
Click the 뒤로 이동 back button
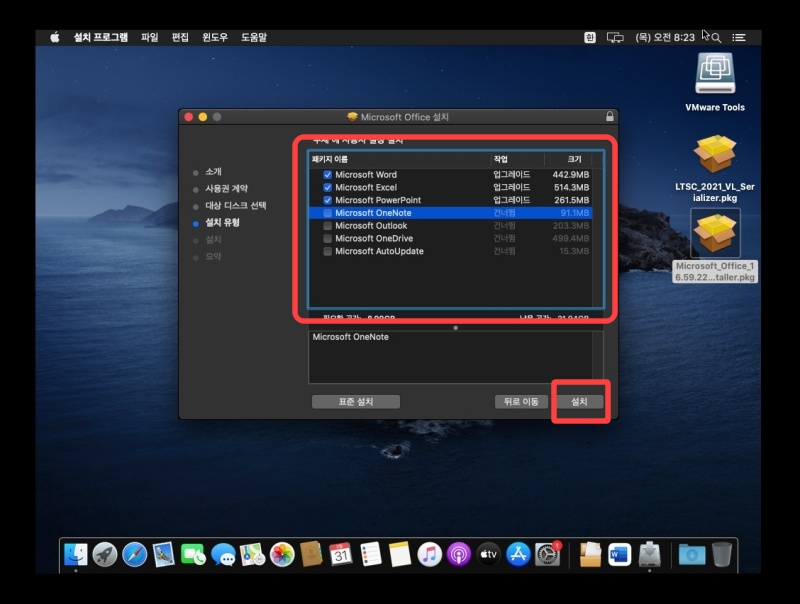pyautogui.click(x=521, y=402)
